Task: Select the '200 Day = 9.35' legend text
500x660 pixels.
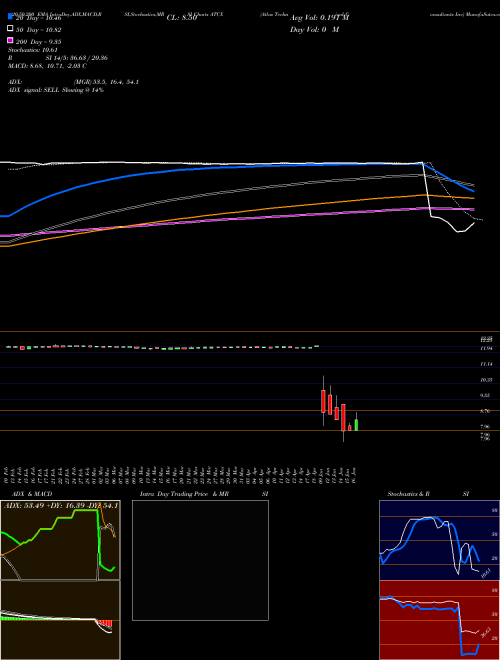Action: 39,42
